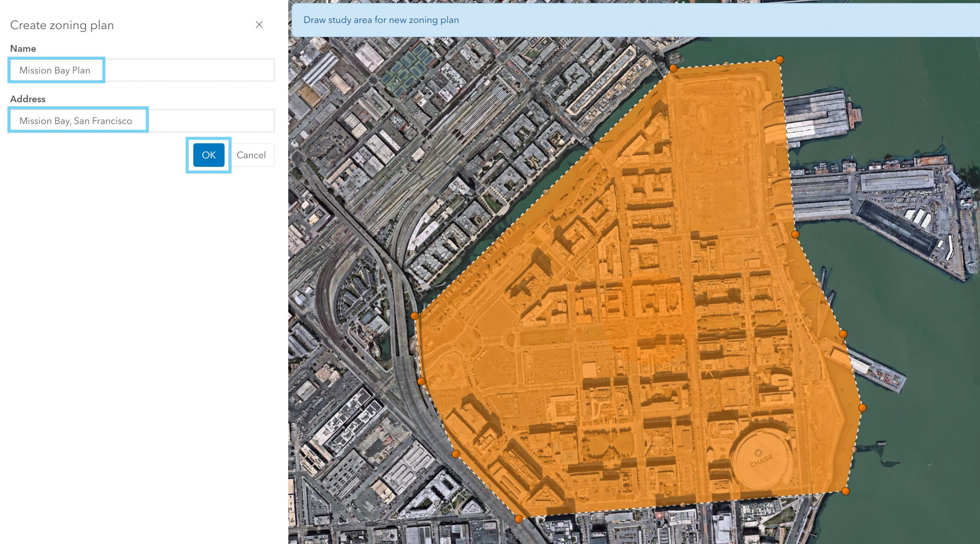Screen dimensions: 980x544
Task: Click midpoint handle on east edge beside upper pier
Action: (x=787, y=147)
